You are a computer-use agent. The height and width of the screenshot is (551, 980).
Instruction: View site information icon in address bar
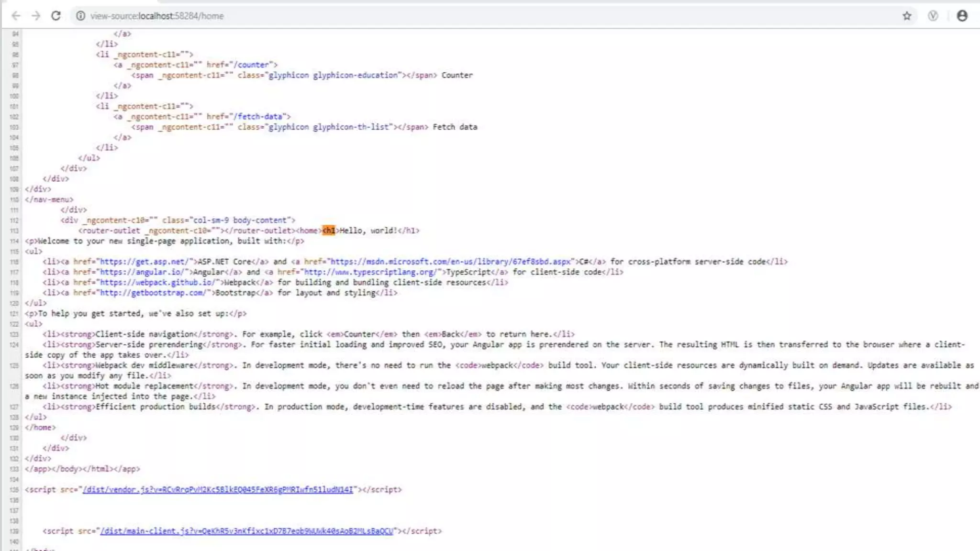point(80,16)
